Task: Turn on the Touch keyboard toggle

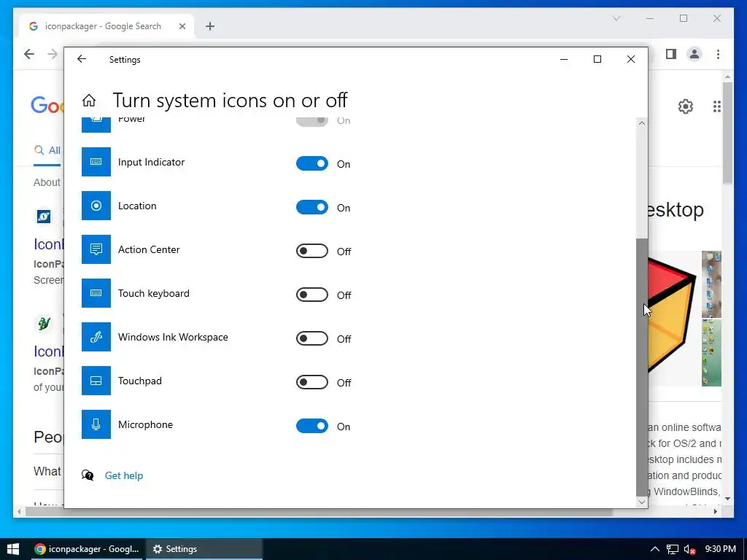Action: pyautogui.click(x=312, y=295)
